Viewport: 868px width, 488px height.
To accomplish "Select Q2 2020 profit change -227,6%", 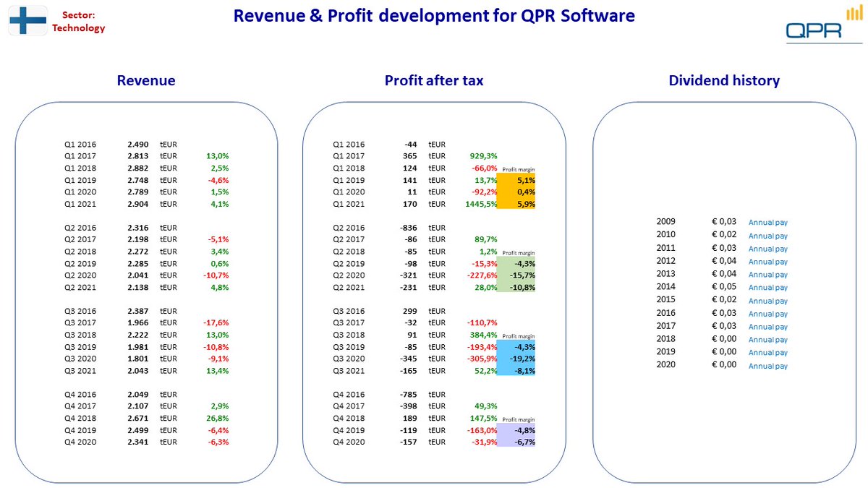I will (x=482, y=275).
